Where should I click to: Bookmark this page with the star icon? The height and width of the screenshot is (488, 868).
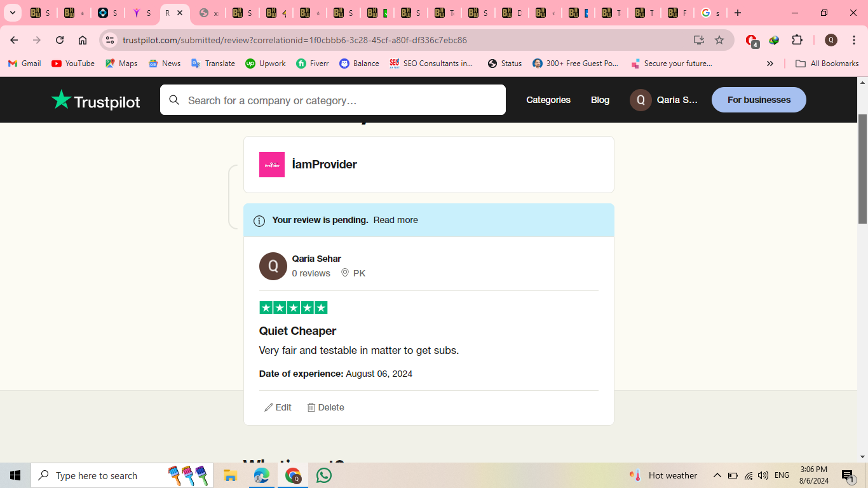pyautogui.click(x=719, y=40)
